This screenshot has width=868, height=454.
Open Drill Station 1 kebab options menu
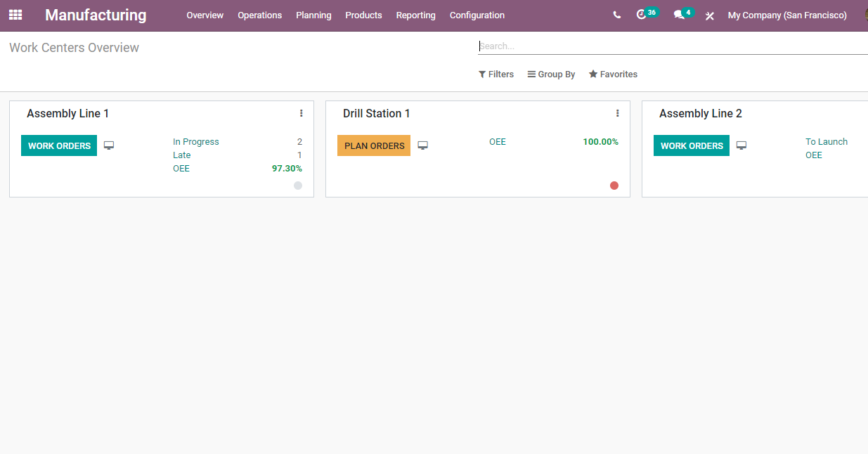coord(618,113)
